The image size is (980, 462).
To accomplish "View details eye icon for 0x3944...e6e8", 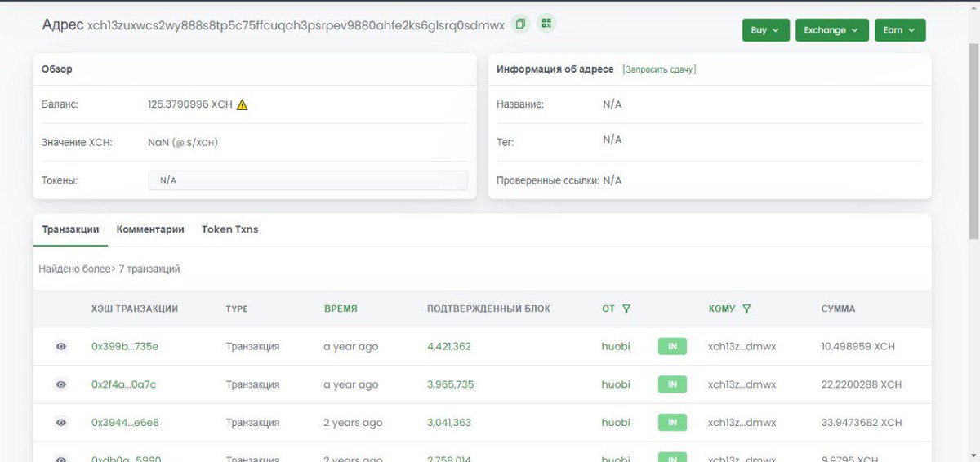I will point(60,423).
